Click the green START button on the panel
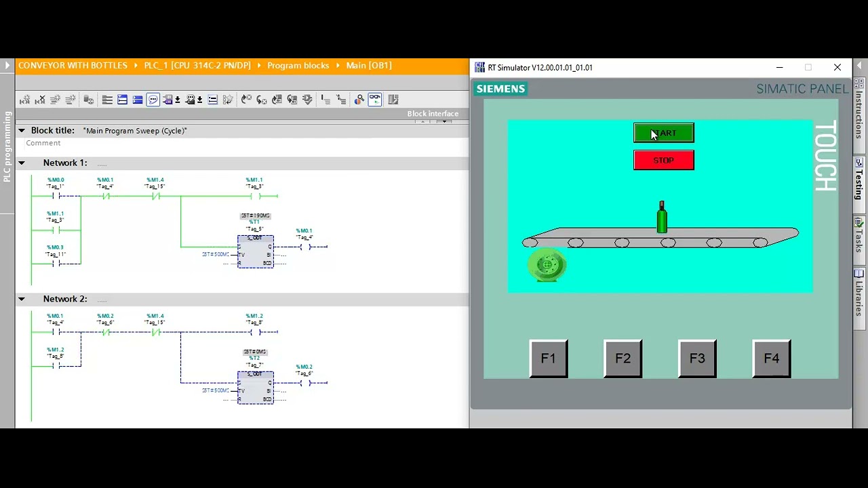This screenshot has width=868, height=488. pyautogui.click(x=663, y=133)
